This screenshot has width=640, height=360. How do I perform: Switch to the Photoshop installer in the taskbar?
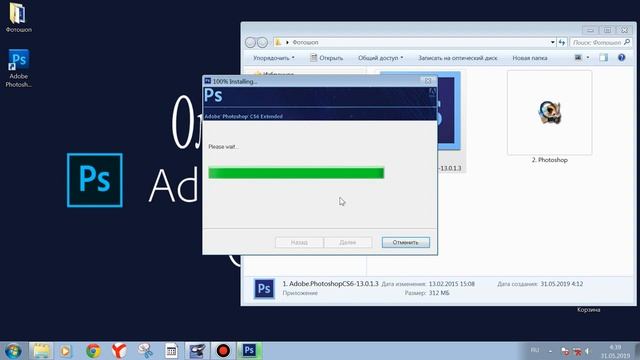249,351
